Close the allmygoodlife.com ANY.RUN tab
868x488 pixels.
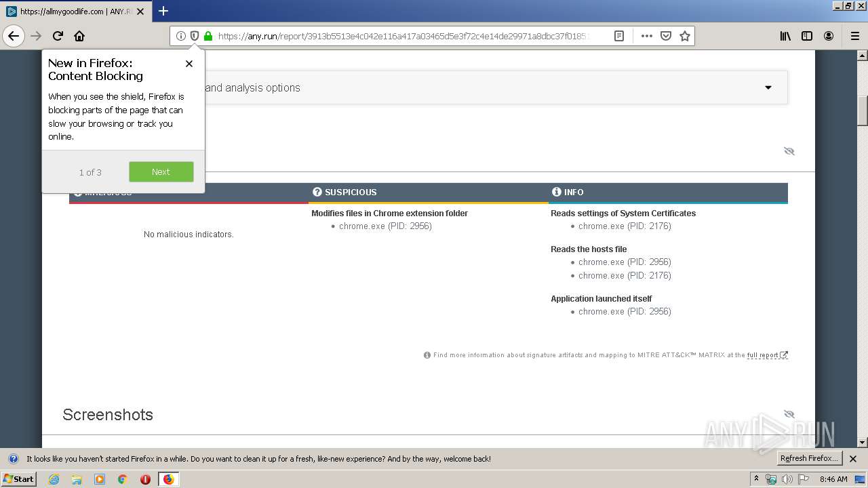[140, 12]
